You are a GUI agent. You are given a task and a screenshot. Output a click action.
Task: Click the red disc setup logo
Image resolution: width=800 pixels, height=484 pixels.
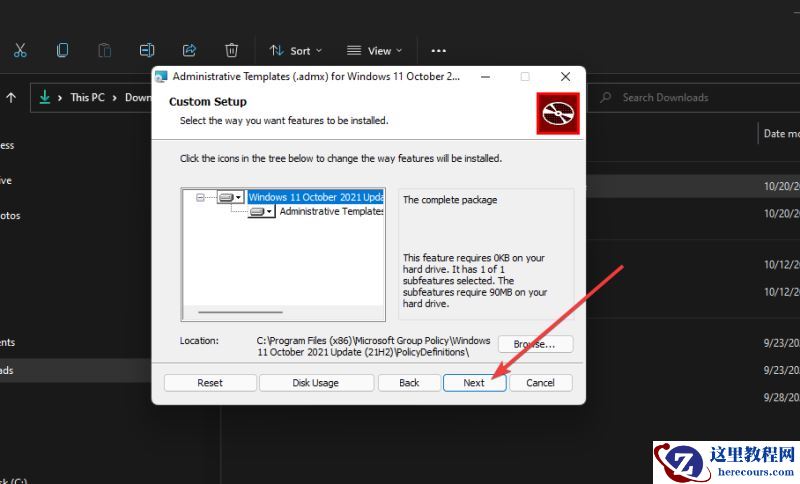tap(558, 113)
